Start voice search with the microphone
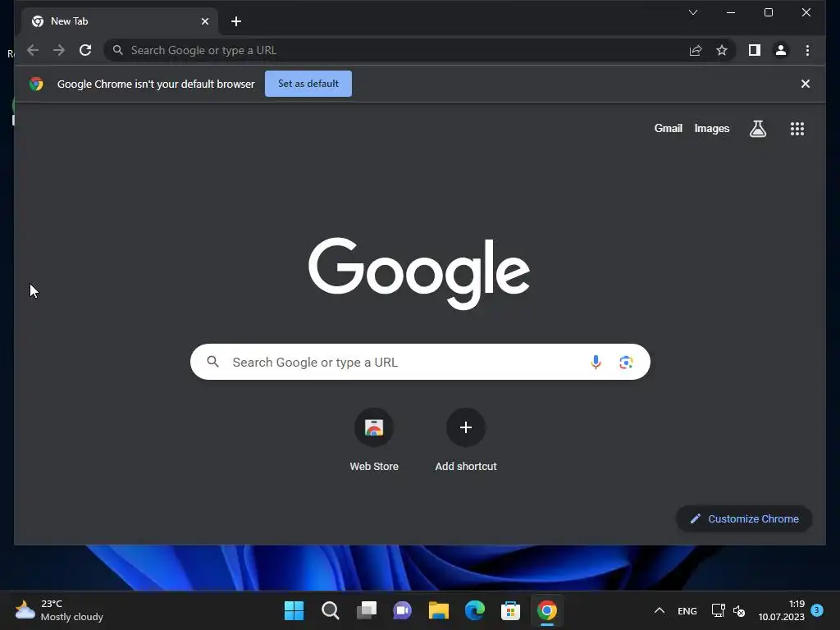 pos(596,362)
